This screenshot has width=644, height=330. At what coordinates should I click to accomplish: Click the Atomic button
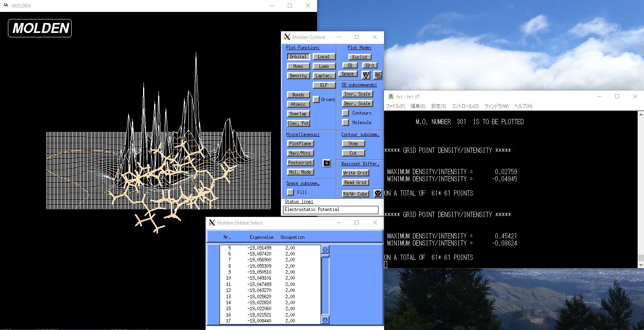click(298, 104)
